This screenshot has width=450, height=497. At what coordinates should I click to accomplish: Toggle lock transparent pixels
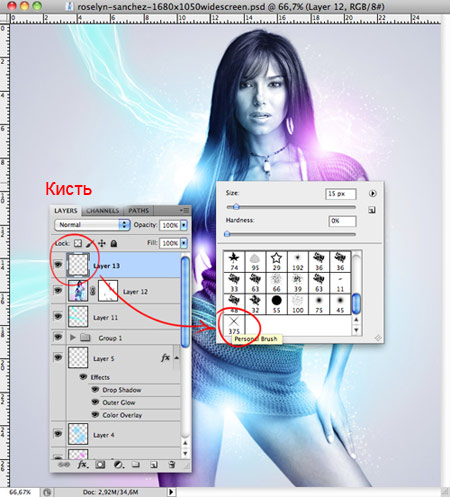click(78, 243)
